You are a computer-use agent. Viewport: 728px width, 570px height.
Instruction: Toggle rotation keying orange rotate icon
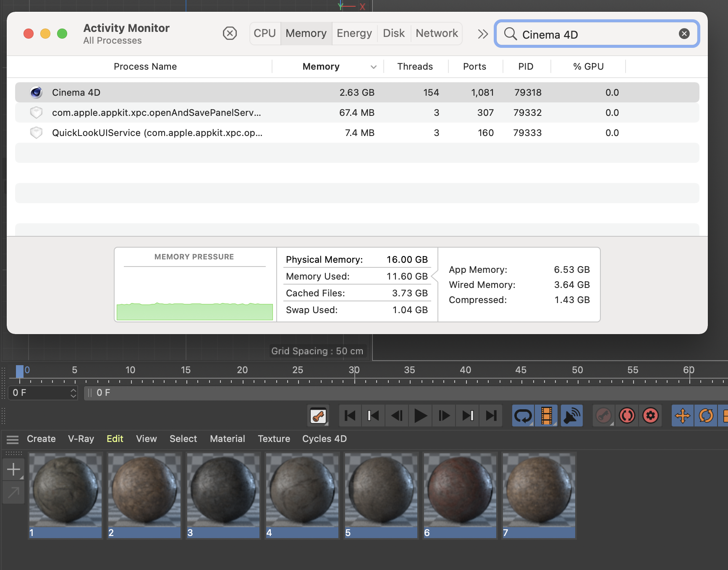point(706,416)
